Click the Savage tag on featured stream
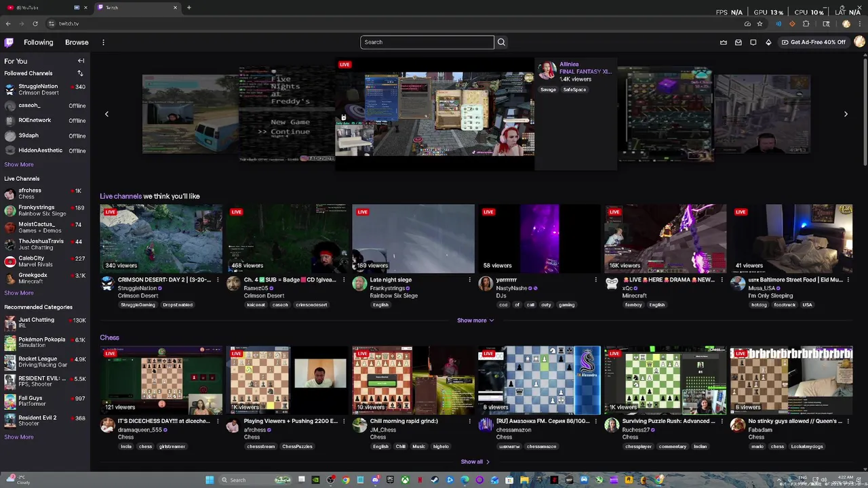Viewport: 868px width, 488px height. (548, 89)
